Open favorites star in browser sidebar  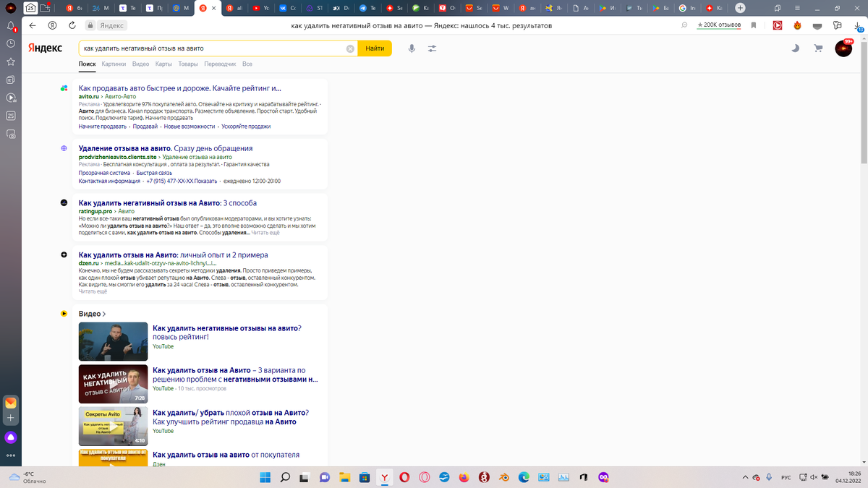pyautogui.click(x=11, y=62)
